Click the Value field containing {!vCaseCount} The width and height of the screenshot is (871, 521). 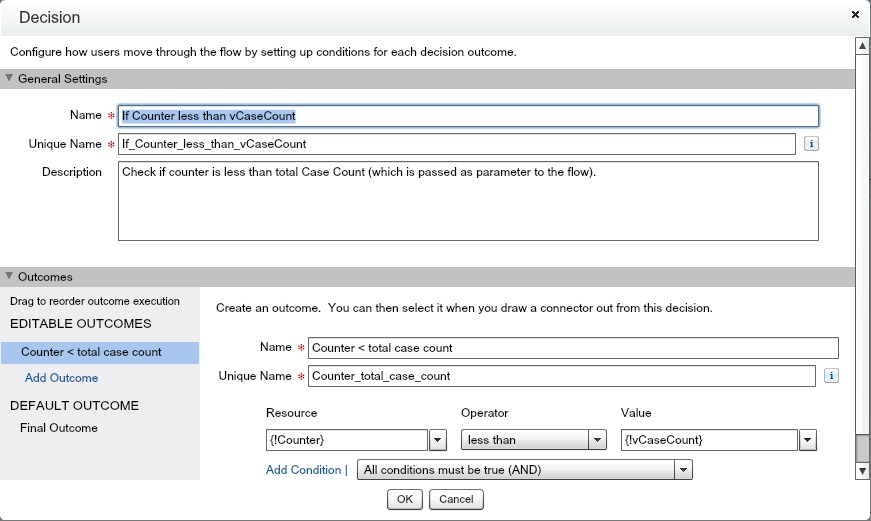click(709, 440)
